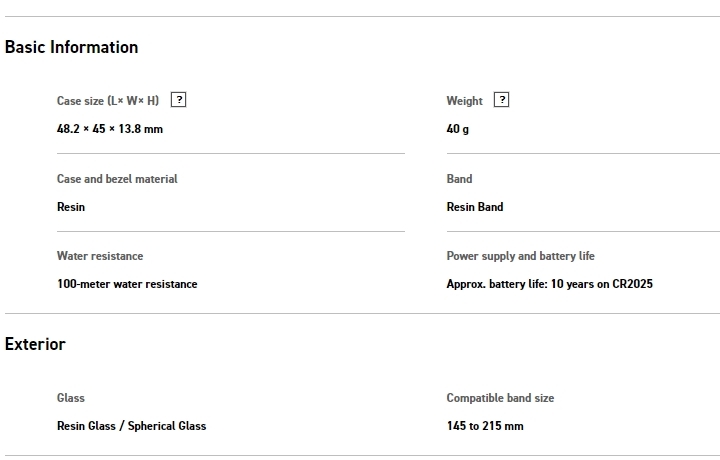The height and width of the screenshot is (460, 720).
Task: Click the 40 g weight value
Action: click(x=457, y=129)
